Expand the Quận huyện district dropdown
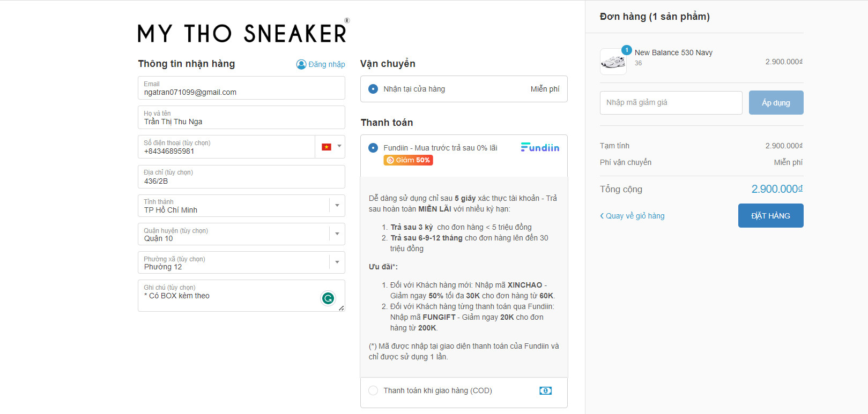The image size is (868, 414). point(337,234)
